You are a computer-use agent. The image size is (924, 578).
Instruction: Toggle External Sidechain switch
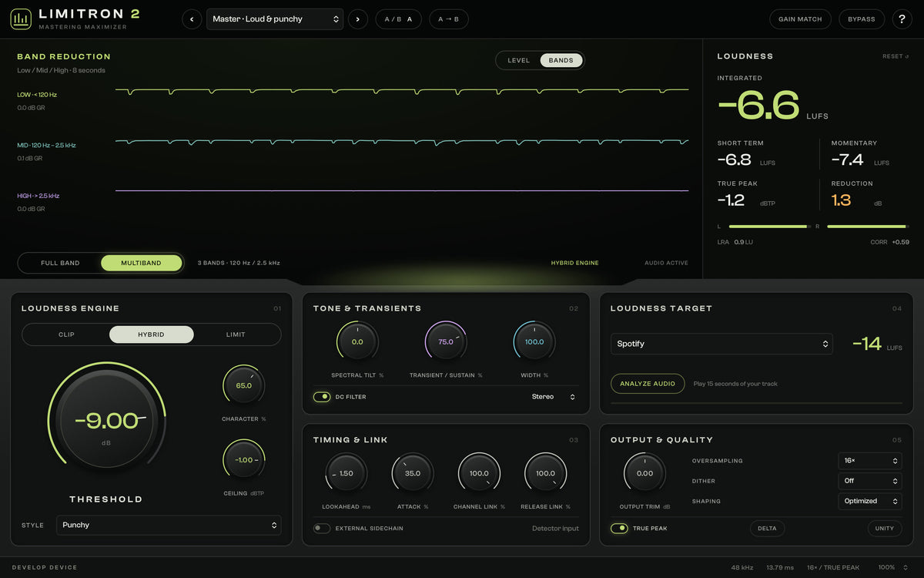[x=322, y=528]
